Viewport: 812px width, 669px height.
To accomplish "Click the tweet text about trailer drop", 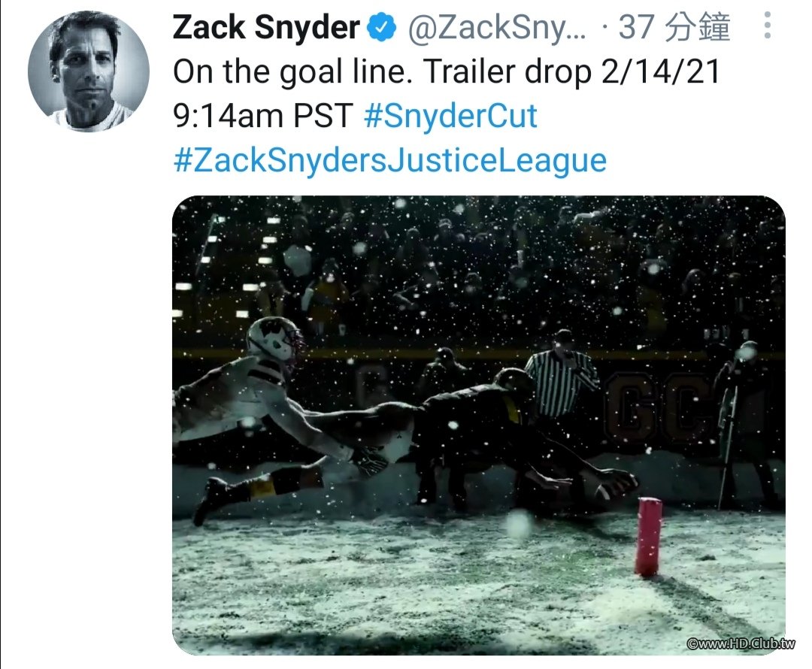I will pos(447,93).
